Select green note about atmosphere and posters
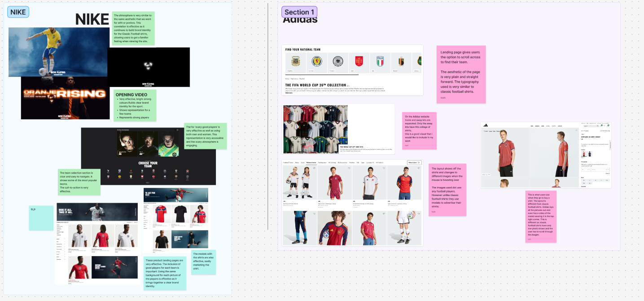 [x=133, y=28]
